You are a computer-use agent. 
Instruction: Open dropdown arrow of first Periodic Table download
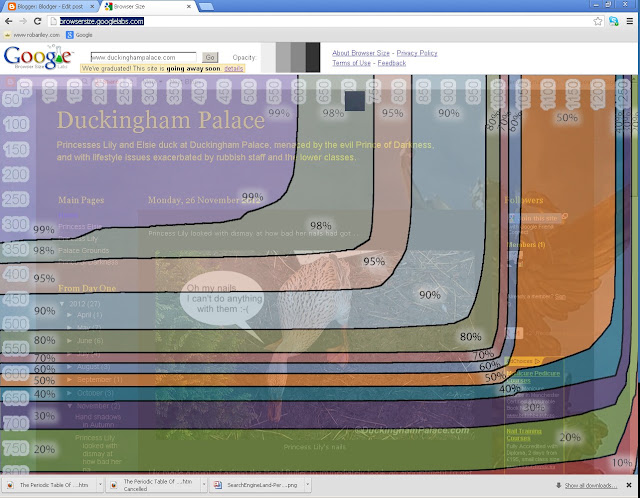click(100, 485)
